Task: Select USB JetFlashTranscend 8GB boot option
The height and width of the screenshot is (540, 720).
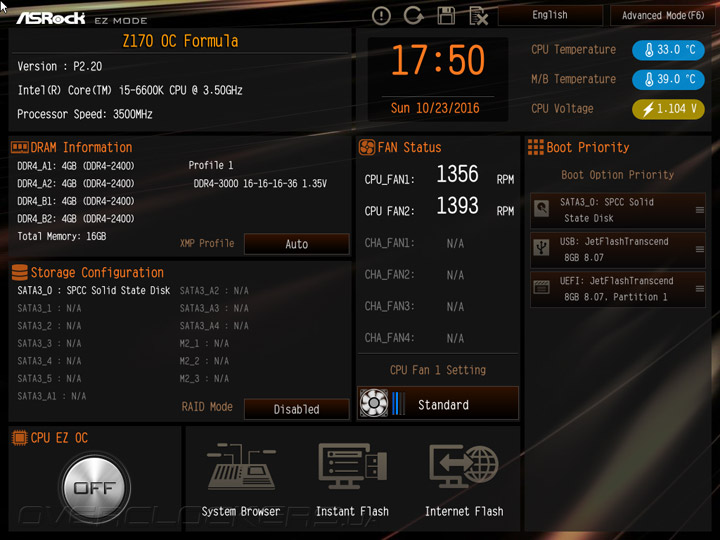Action: (618, 250)
